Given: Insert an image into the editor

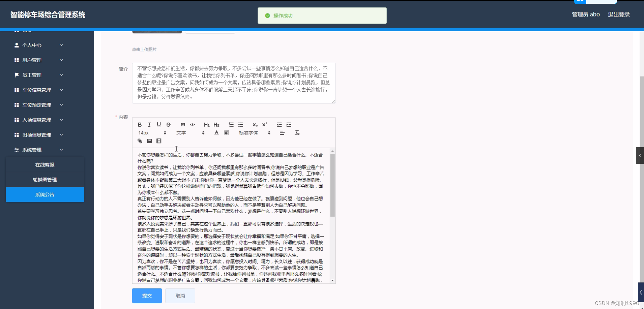Looking at the screenshot, I should pyautogui.click(x=149, y=141).
